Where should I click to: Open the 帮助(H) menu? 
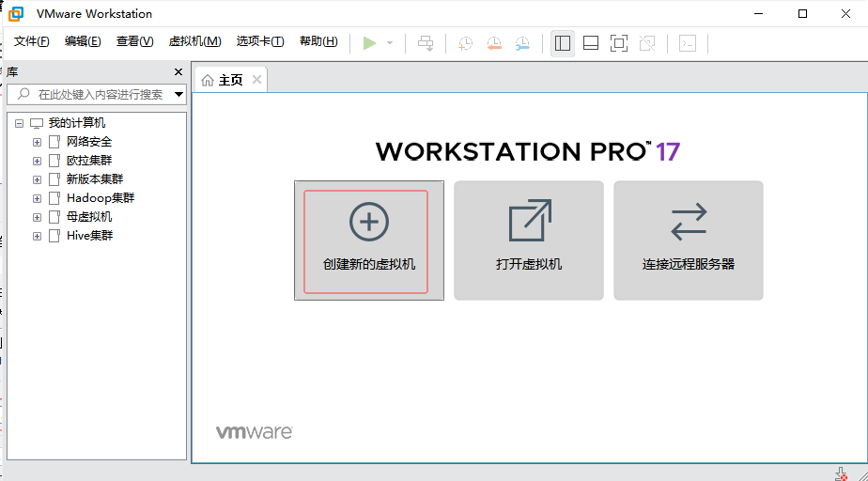pyautogui.click(x=318, y=41)
